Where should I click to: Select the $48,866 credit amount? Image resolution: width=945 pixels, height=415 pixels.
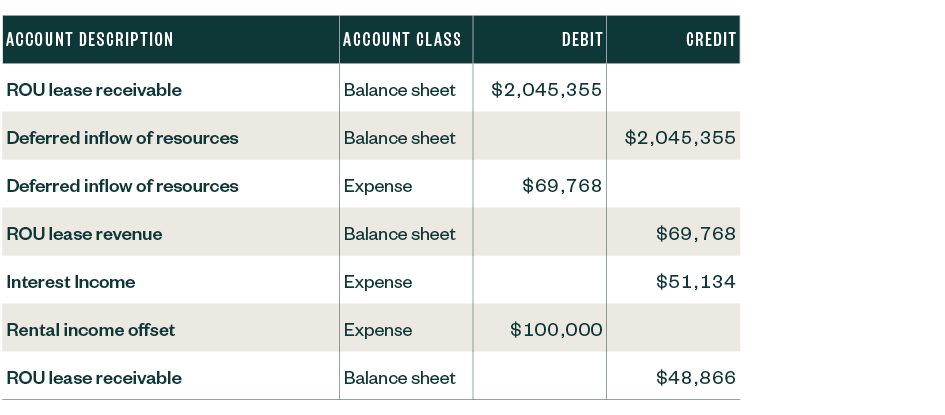(696, 378)
